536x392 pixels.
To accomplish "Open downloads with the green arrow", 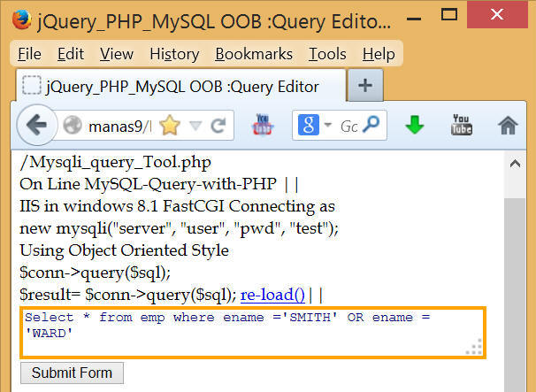I will coord(414,126).
